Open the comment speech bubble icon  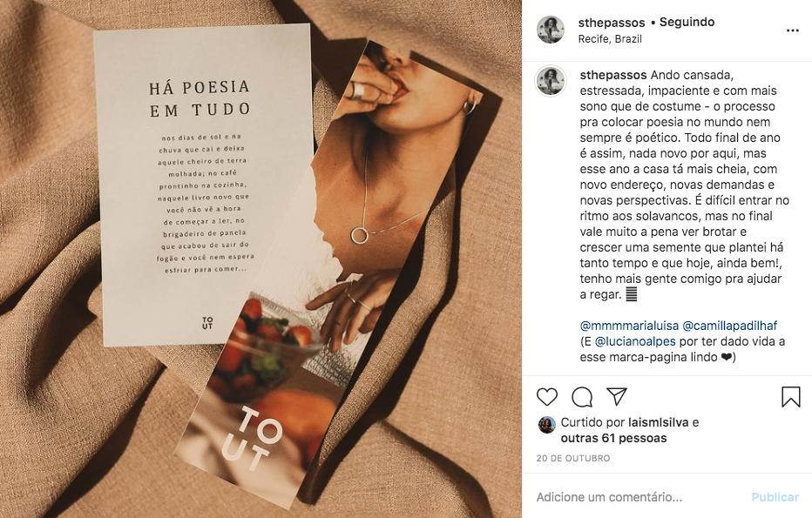582,397
